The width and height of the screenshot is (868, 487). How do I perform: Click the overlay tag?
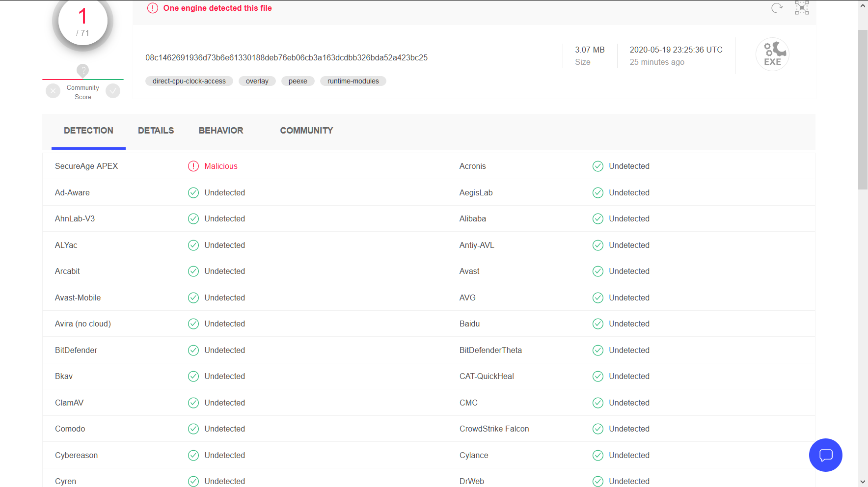(x=257, y=81)
